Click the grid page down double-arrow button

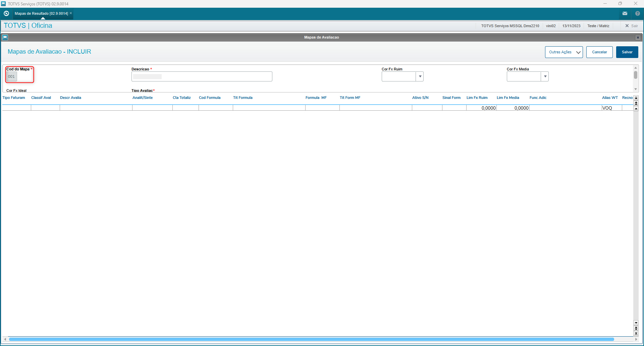click(x=636, y=328)
